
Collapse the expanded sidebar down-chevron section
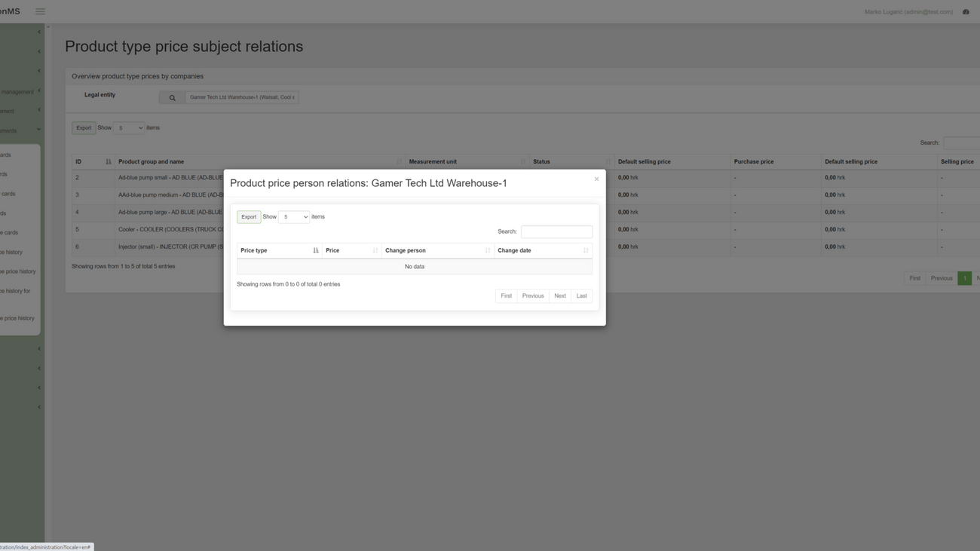coord(39,130)
